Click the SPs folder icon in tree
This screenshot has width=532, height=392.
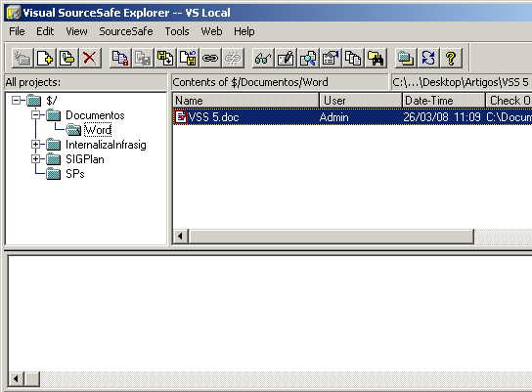point(53,174)
